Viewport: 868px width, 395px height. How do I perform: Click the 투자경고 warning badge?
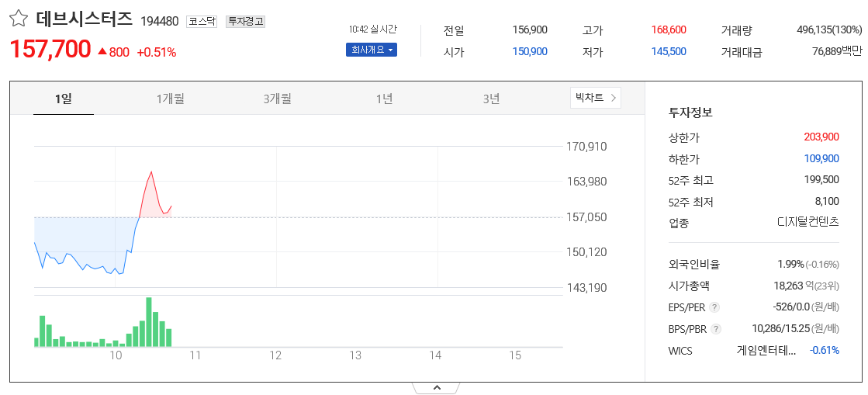(246, 22)
